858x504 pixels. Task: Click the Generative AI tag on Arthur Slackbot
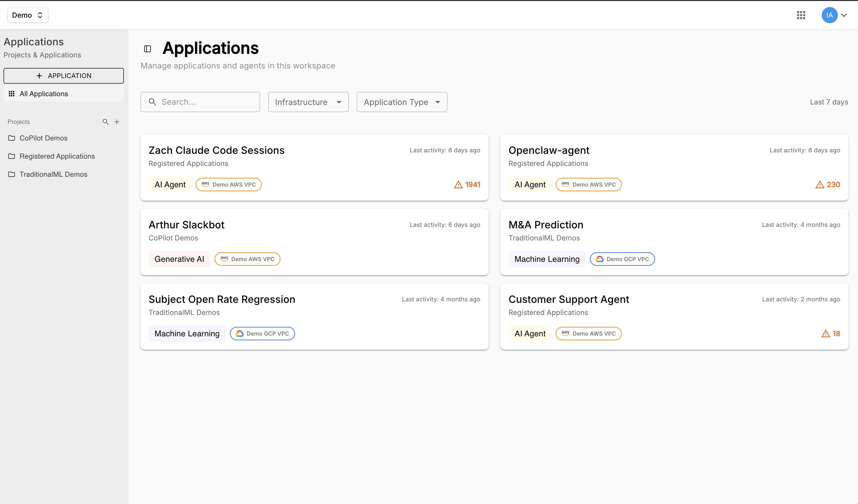(x=180, y=259)
